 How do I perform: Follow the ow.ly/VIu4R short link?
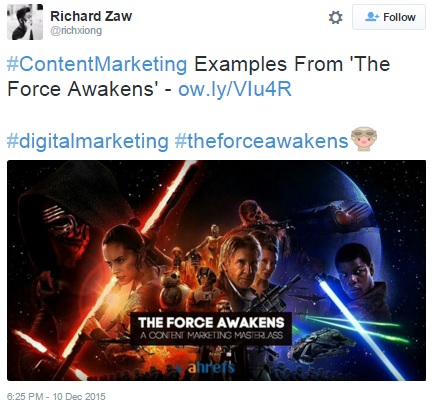(x=235, y=89)
